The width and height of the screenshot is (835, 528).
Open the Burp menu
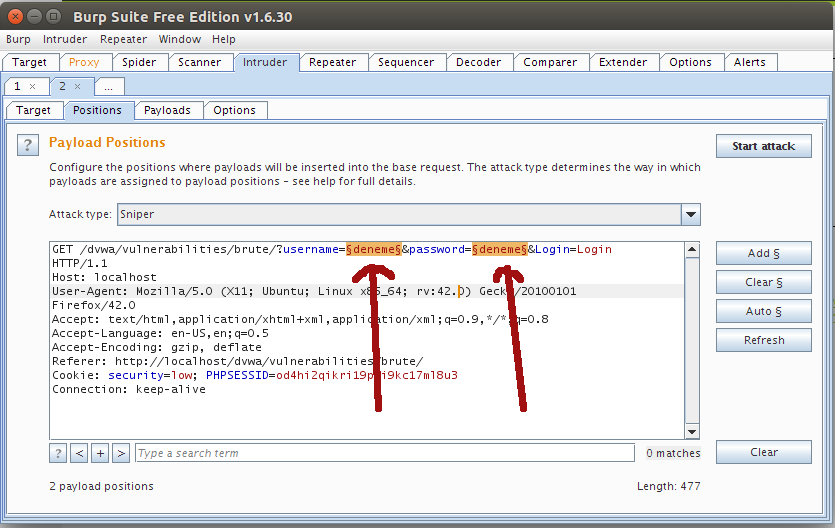coord(18,39)
